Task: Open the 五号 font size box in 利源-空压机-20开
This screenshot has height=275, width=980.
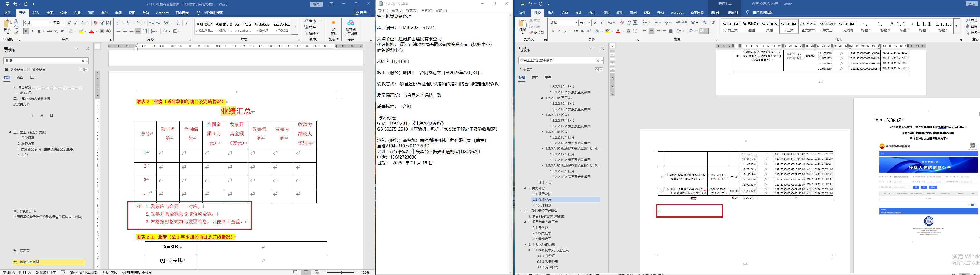Action: tap(585, 23)
